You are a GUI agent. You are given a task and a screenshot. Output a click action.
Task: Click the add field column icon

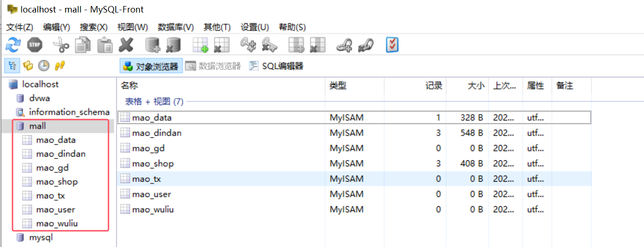tap(296, 45)
